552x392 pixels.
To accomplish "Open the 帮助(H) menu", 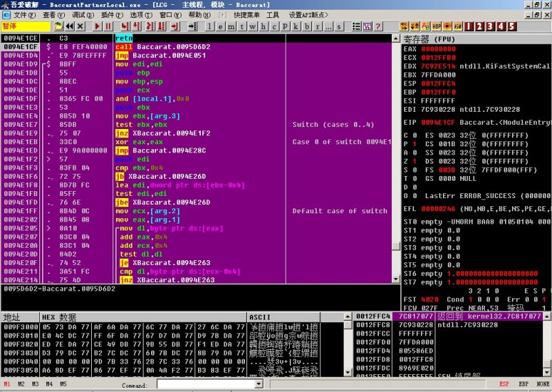I will [199, 14].
